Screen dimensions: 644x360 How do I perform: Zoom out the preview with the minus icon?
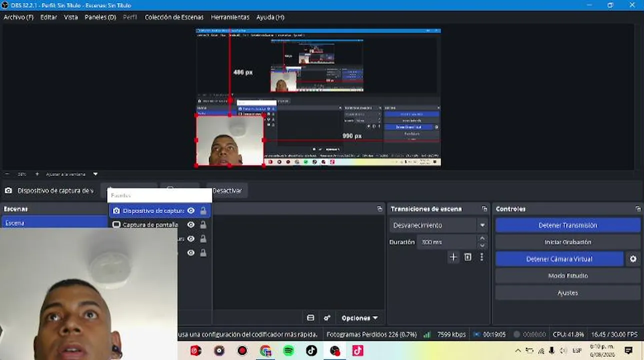pyautogui.click(x=7, y=174)
